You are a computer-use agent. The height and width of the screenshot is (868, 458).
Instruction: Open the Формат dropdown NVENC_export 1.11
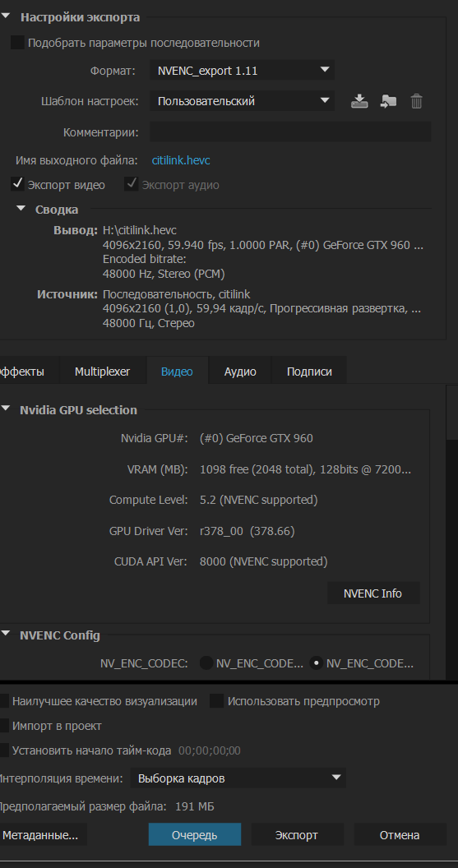[242, 71]
